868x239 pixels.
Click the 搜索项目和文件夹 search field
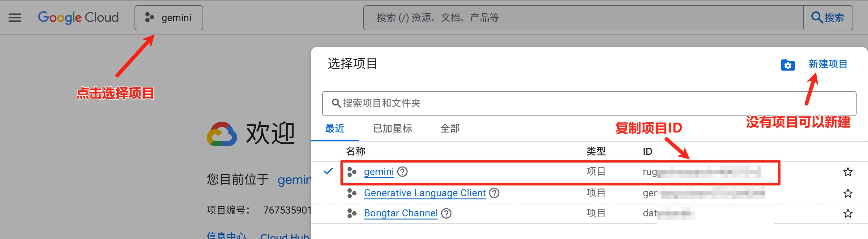[x=589, y=103]
